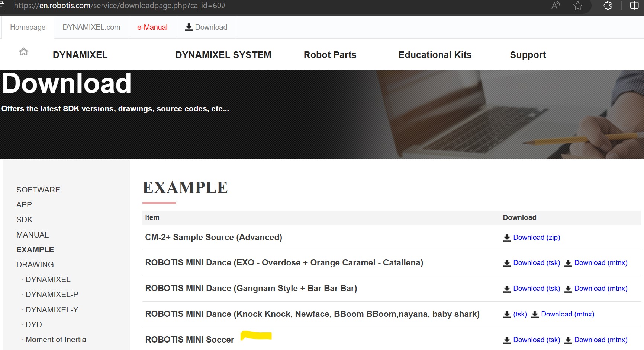Download mtnx for EXO Overdose dance
The image size is (644, 350).
point(601,263)
